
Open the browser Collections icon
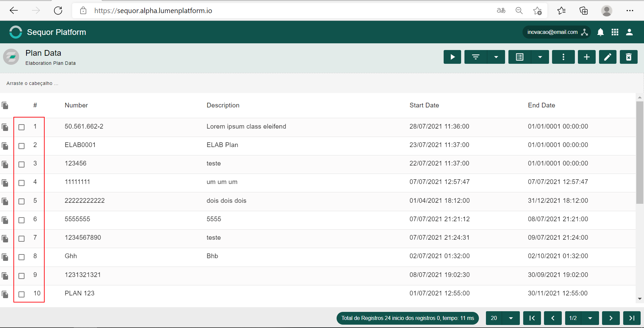click(x=584, y=11)
